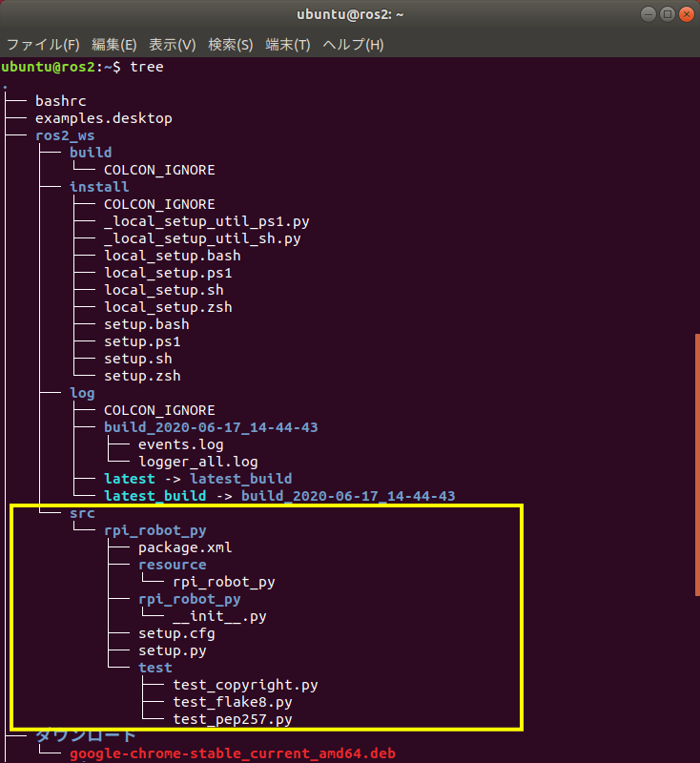Image resolution: width=700 pixels, height=763 pixels.
Task: Click setup.sh entry
Action: pyautogui.click(x=137, y=360)
